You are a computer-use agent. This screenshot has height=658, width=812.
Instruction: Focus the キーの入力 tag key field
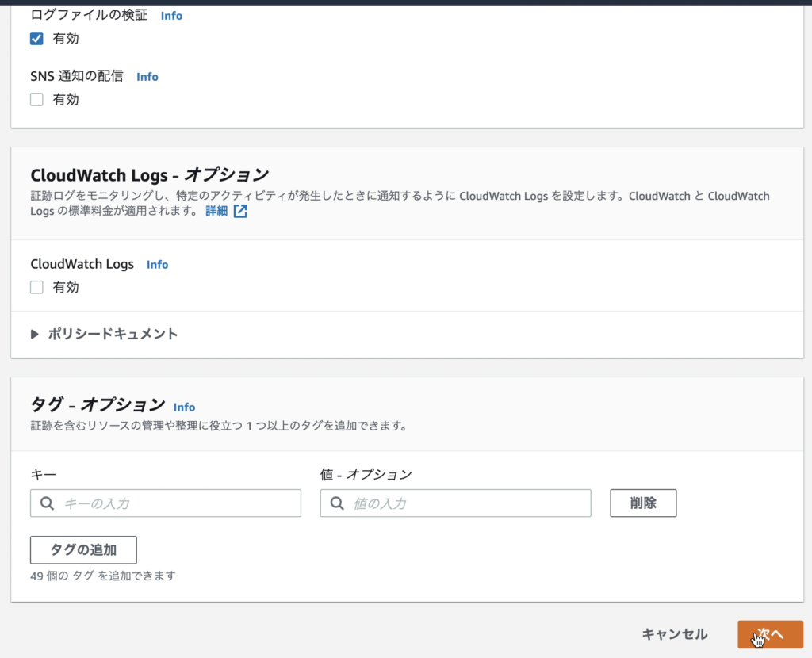(x=166, y=503)
